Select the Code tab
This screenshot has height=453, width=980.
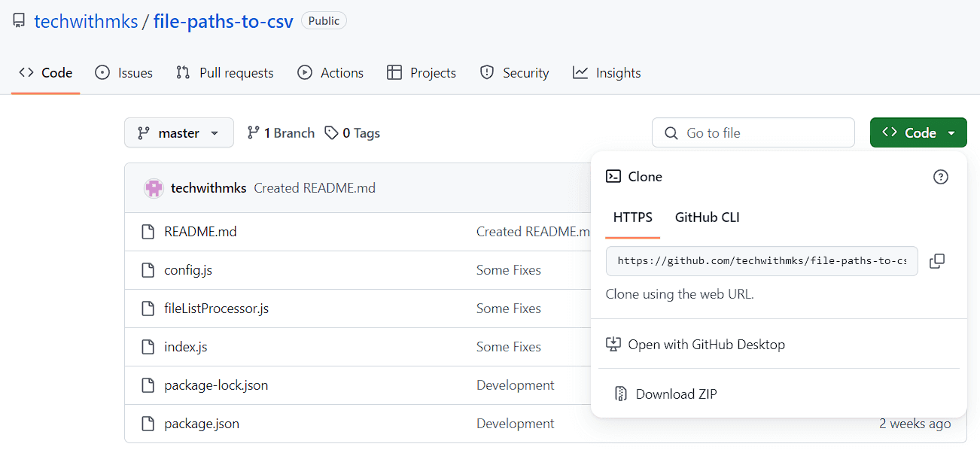coord(46,73)
